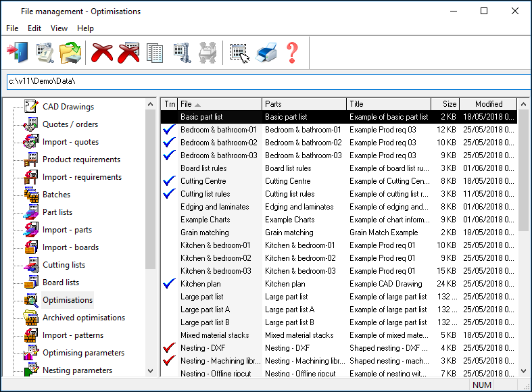532x392 pixels.
Task: Click the blue tick beside Cutting list rules
Action: 169,193
